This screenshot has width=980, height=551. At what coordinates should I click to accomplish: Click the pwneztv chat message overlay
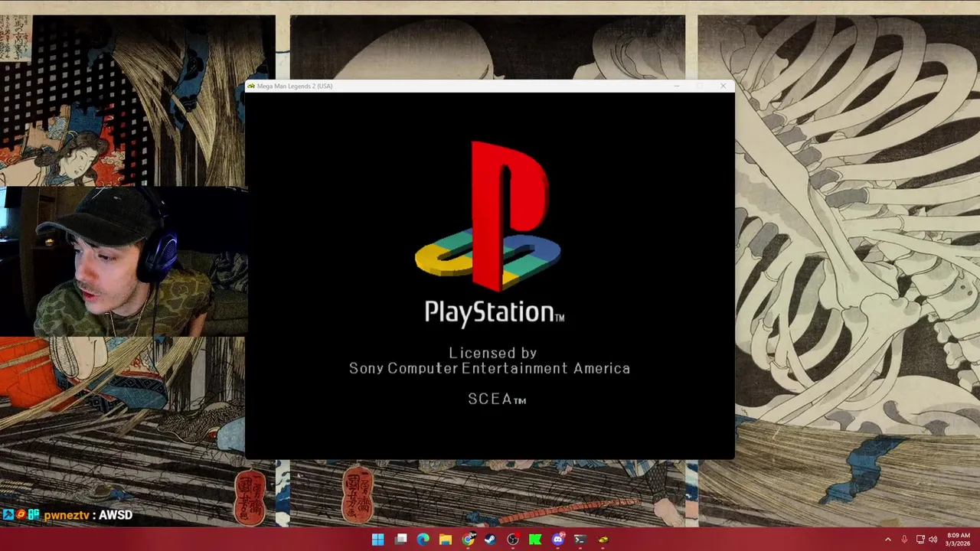click(67, 515)
